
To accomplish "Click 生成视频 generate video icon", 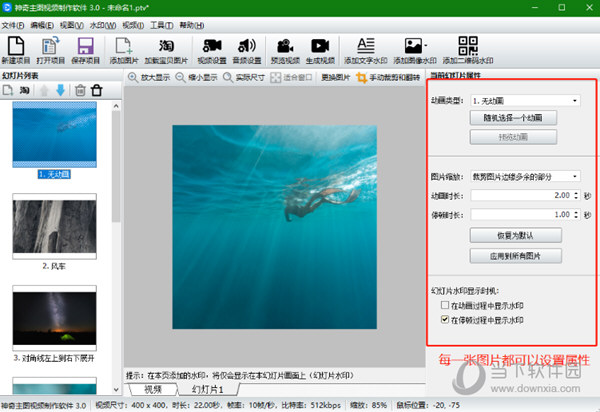I will (x=320, y=50).
